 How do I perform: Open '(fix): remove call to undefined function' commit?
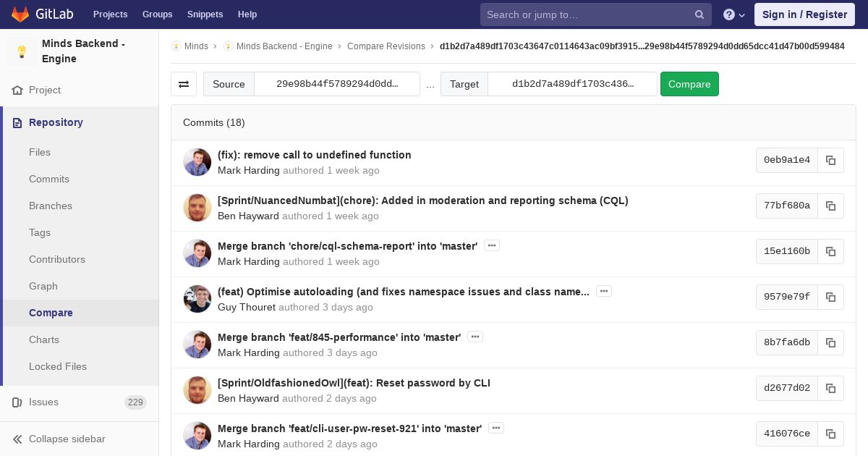315,155
